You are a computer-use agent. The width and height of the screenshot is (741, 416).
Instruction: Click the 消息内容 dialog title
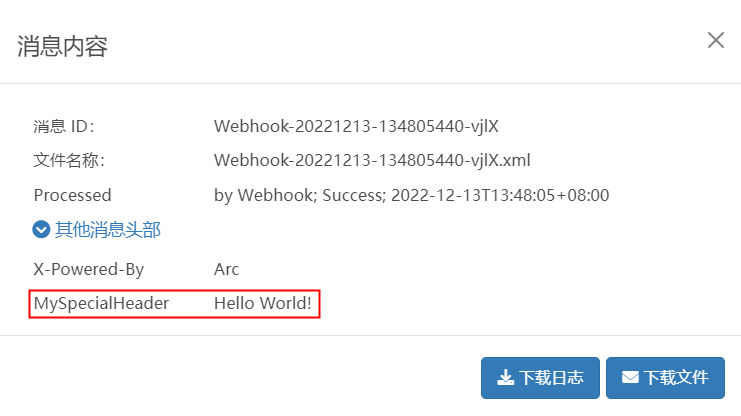(x=62, y=46)
